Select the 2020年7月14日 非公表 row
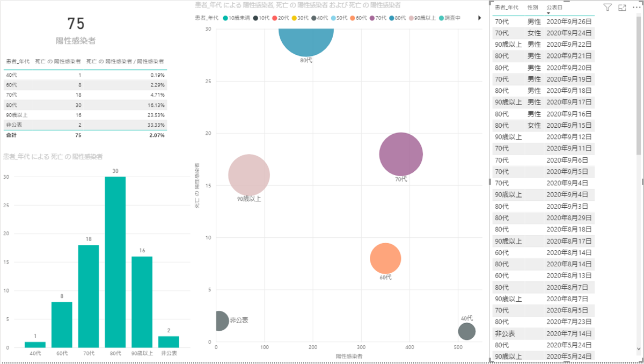Viewport: 644px width, 364px height. (543, 333)
